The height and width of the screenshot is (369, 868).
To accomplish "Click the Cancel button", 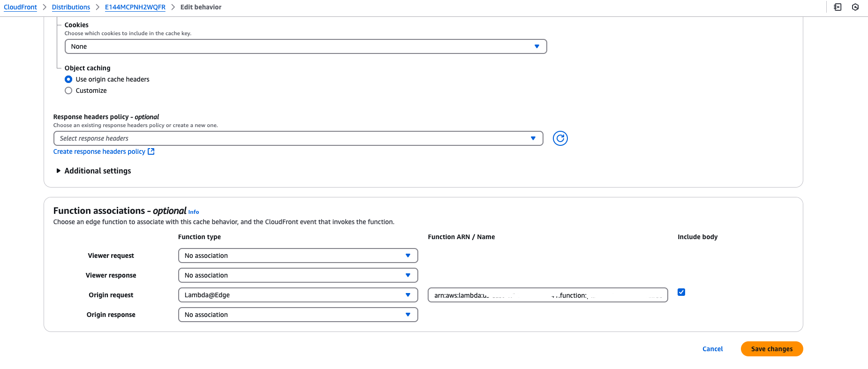I will click(x=712, y=349).
